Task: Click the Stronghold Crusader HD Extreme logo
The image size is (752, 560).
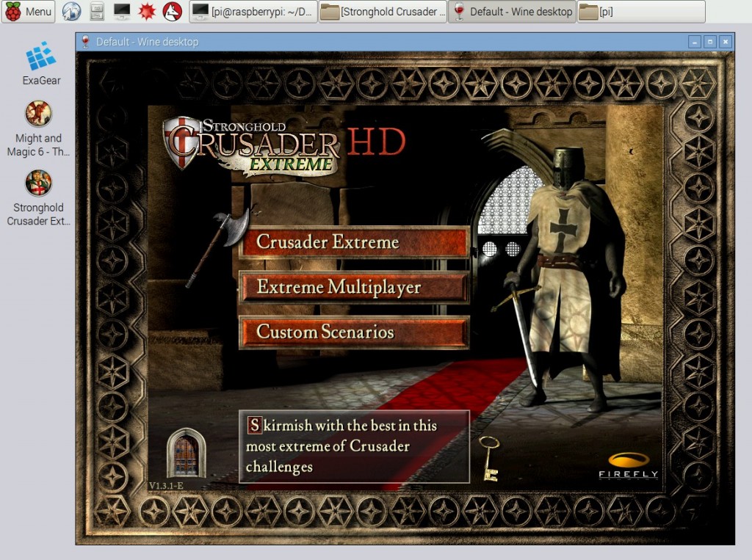Action: (284, 146)
